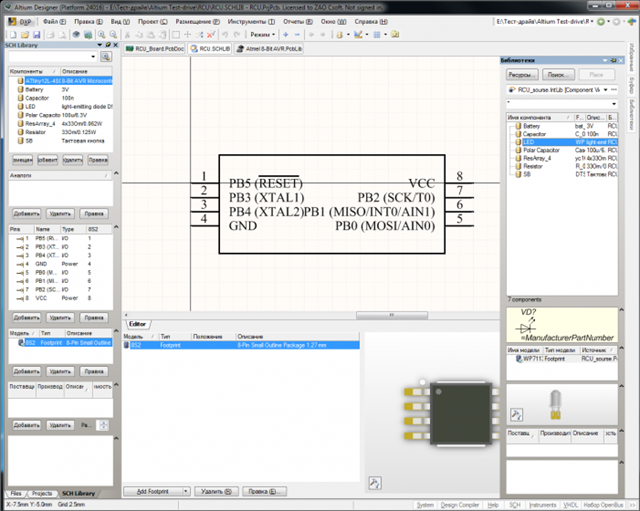Open the grid tool dropdown arrow
640x511 pixels.
(385, 35)
